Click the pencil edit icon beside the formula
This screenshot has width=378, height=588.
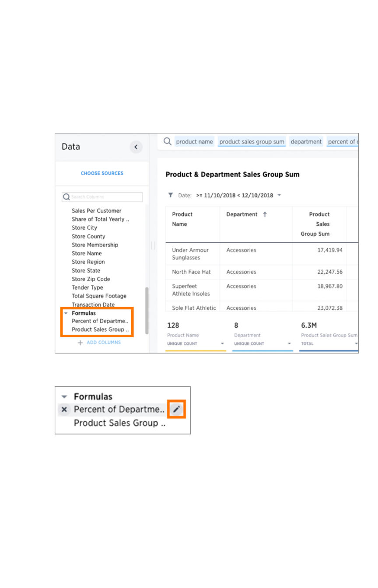click(x=176, y=409)
